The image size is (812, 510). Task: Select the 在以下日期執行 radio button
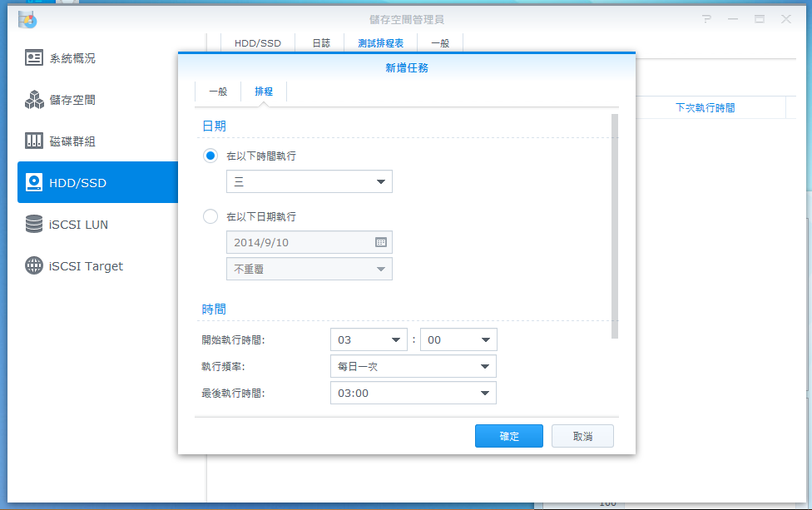[x=210, y=216]
